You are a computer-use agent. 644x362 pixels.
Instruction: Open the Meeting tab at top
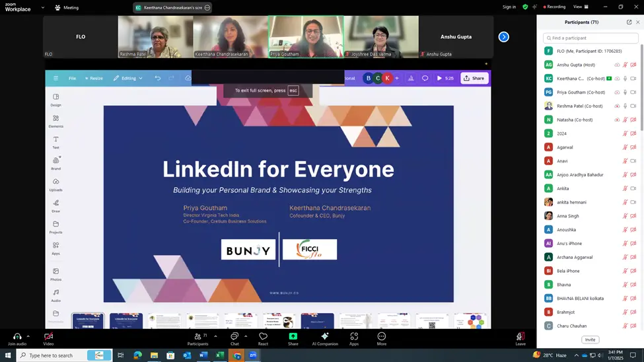click(67, 7)
